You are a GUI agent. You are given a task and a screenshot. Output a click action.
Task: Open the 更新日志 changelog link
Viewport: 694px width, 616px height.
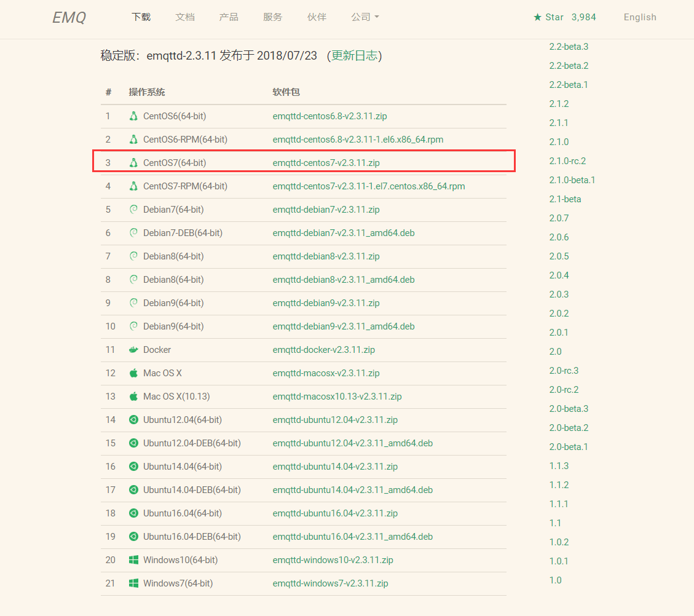pos(355,56)
